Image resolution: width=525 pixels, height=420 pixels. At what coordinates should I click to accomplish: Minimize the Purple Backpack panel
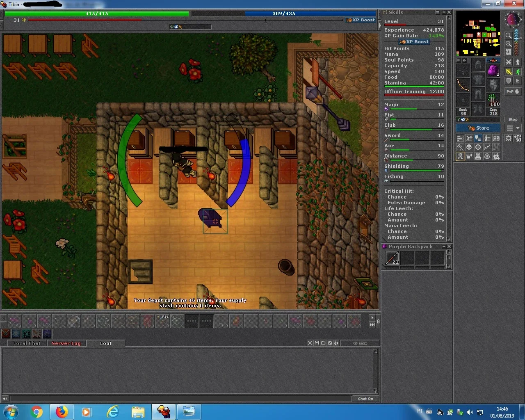pos(443,247)
